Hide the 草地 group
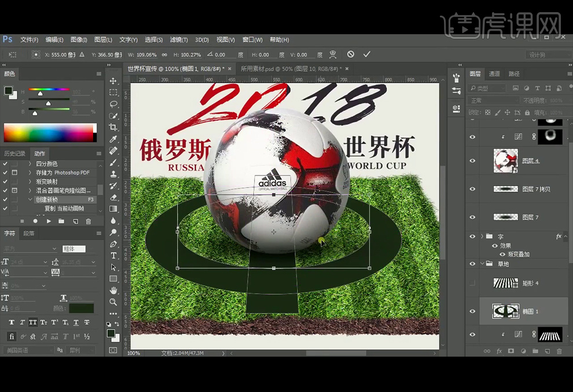The width and height of the screenshot is (573, 392). tap(472, 263)
